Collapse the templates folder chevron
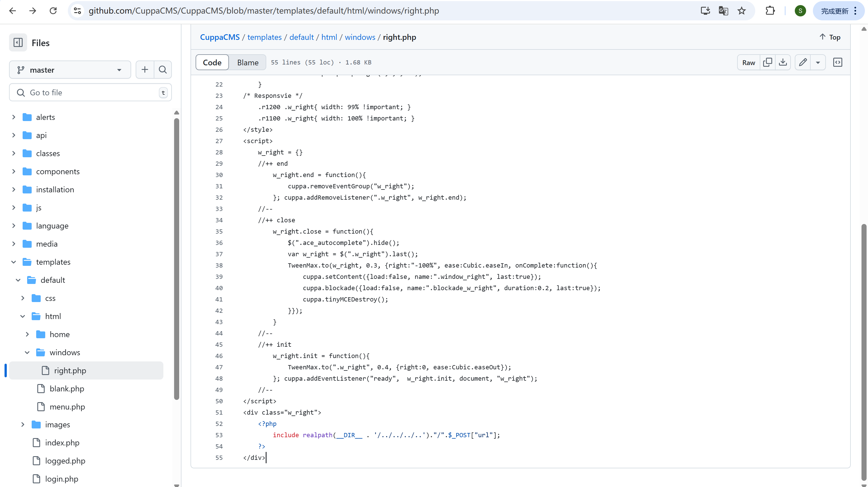Viewport: 868px width, 487px height. click(x=14, y=262)
